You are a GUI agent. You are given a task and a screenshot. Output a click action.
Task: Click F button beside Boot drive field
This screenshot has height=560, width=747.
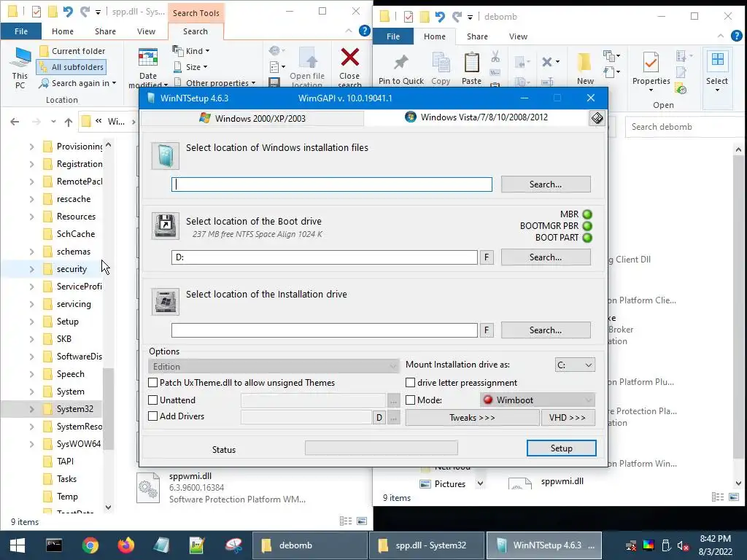click(487, 257)
